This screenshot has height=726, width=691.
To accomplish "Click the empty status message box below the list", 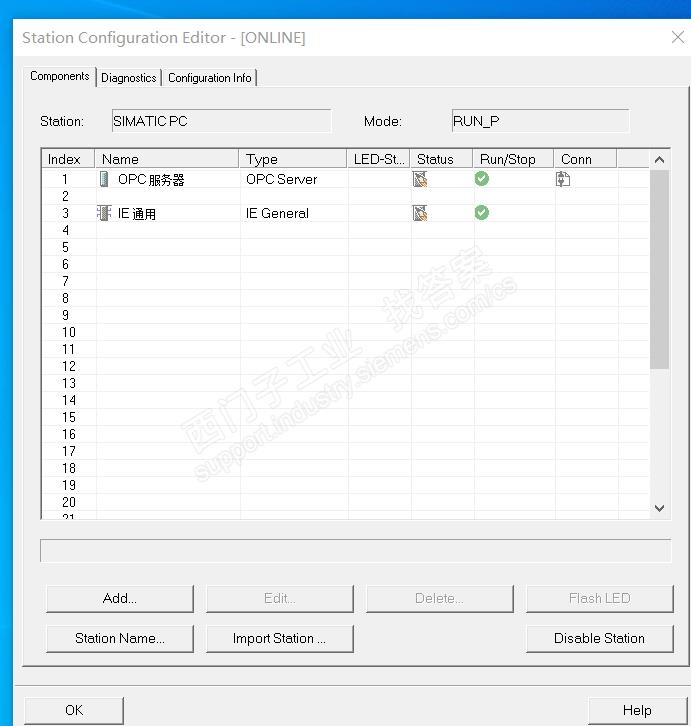I will [355, 551].
